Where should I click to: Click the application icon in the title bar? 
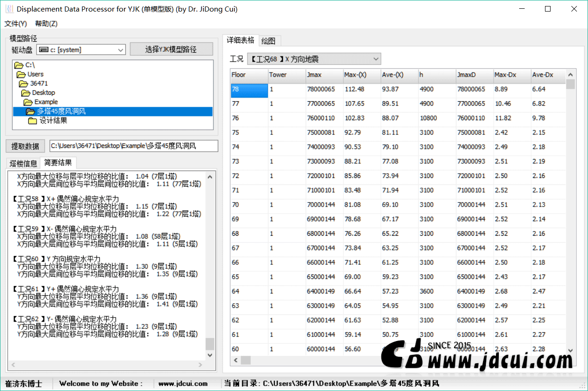click(x=9, y=9)
